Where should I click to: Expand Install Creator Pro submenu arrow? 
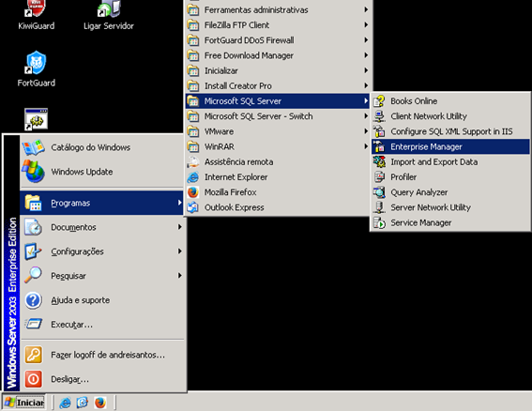tap(366, 85)
